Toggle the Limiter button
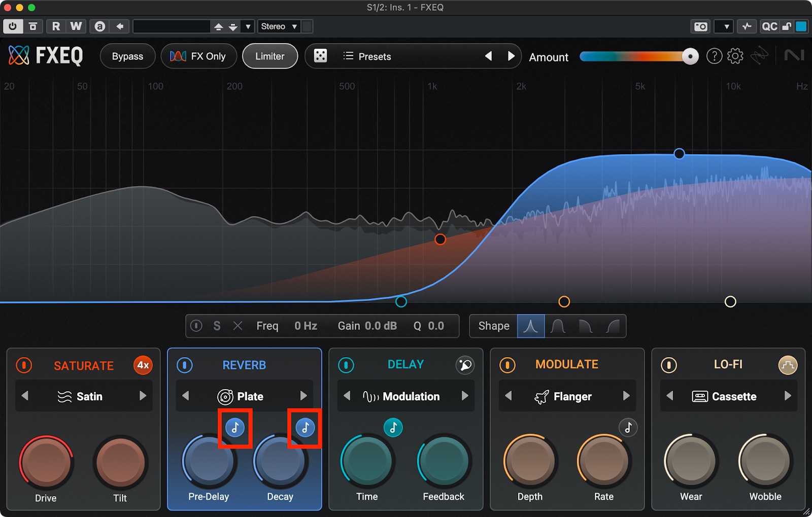The width and height of the screenshot is (812, 517). (x=270, y=56)
